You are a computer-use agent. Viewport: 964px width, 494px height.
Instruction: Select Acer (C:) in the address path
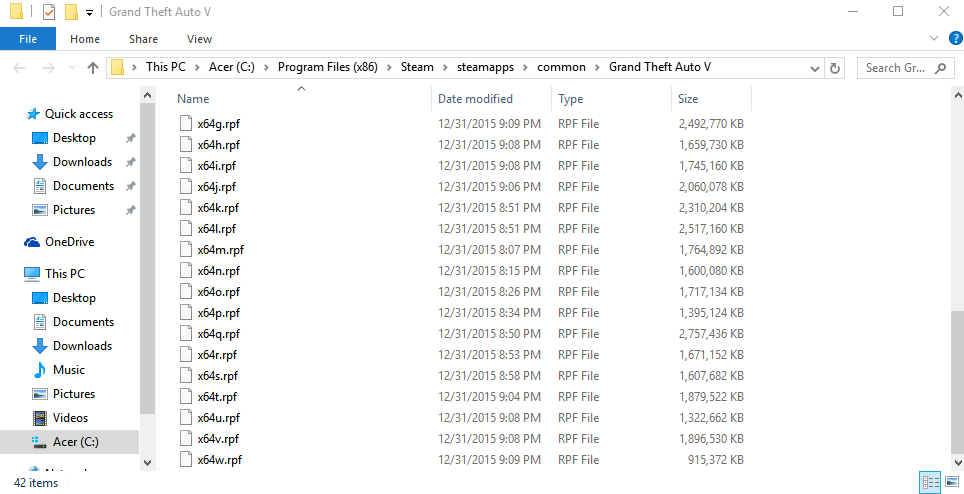[x=232, y=67]
